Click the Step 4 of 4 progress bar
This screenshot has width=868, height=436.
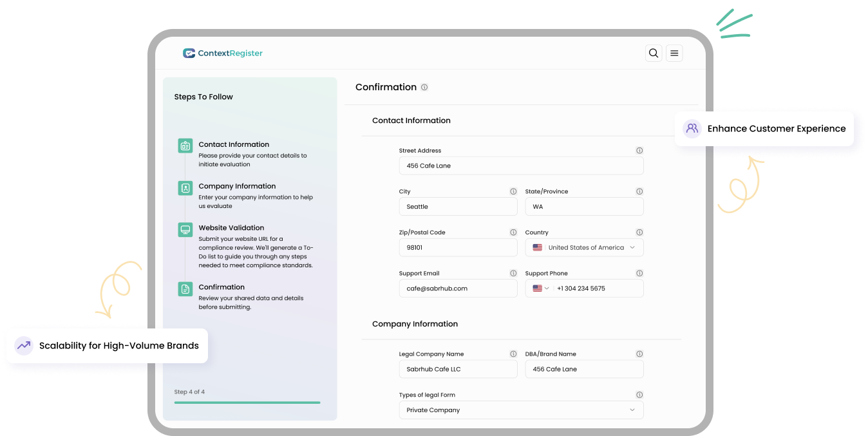coord(247,403)
